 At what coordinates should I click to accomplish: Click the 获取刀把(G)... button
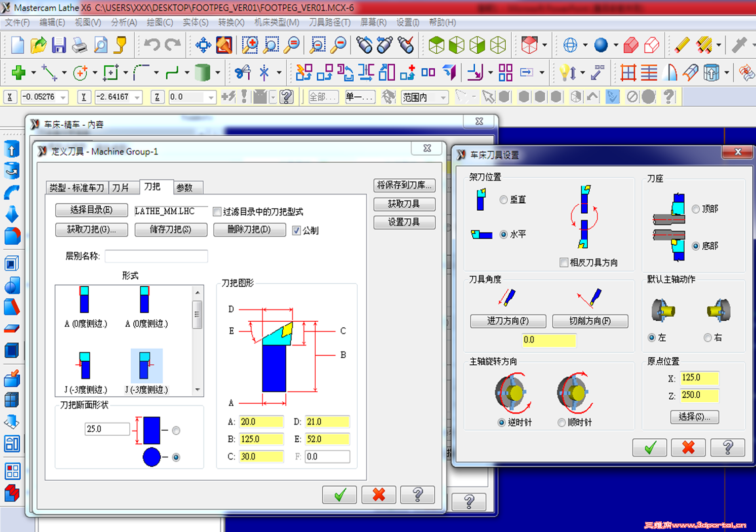pos(91,230)
